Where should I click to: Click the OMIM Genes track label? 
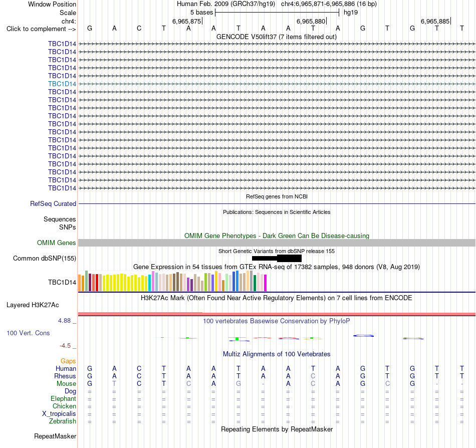coord(57,243)
